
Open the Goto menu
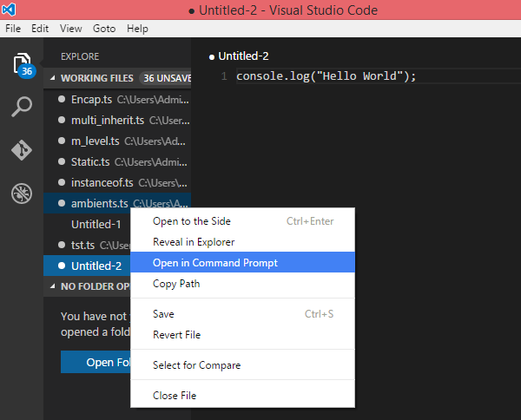(x=105, y=29)
